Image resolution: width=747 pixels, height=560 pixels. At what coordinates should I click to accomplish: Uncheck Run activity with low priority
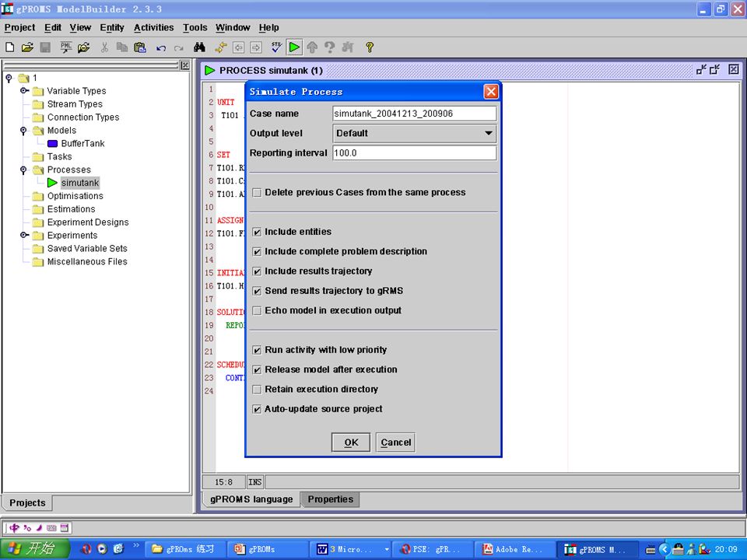(257, 350)
